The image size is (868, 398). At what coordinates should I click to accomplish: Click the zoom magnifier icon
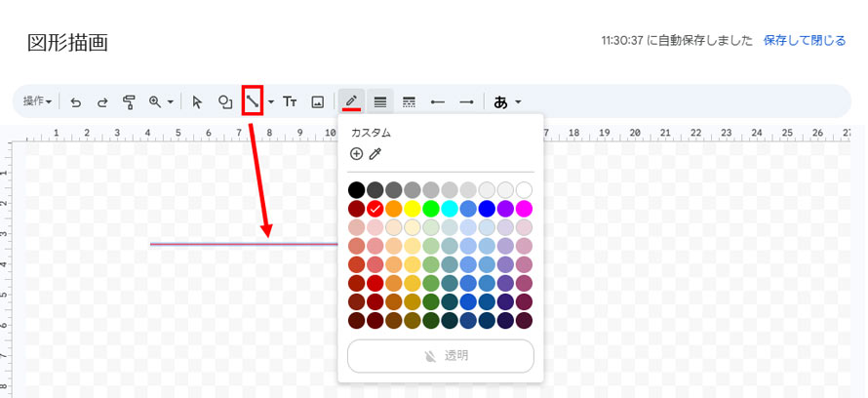tap(155, 101)
